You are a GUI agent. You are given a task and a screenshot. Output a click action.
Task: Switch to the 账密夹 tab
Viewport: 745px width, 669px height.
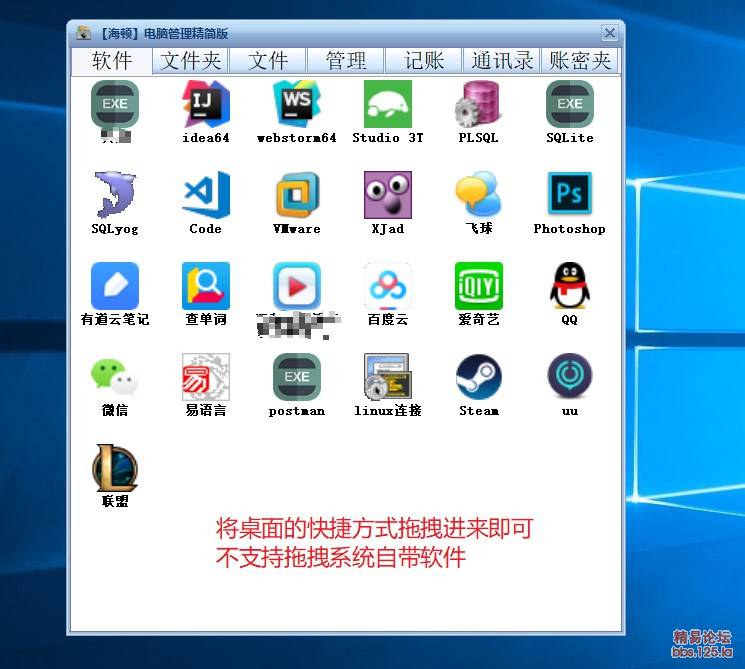pyautogui.click(x=580, y=61)
